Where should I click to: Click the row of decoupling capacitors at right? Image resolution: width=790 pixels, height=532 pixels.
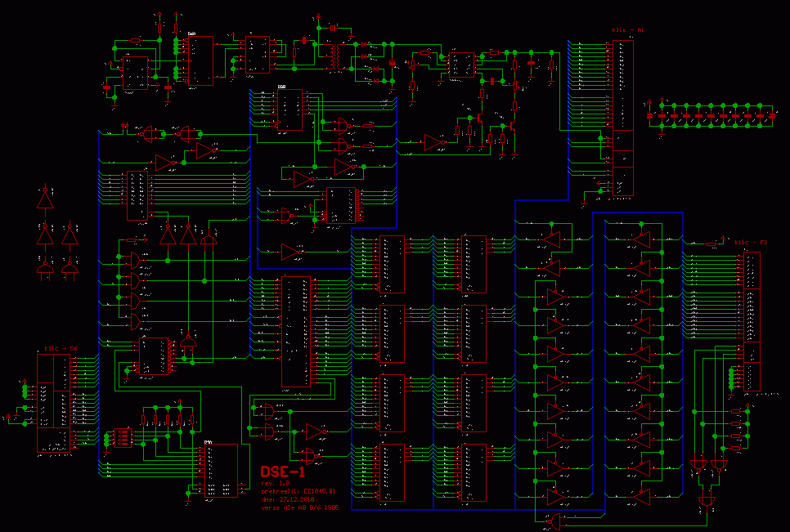[x=710, y=116]
